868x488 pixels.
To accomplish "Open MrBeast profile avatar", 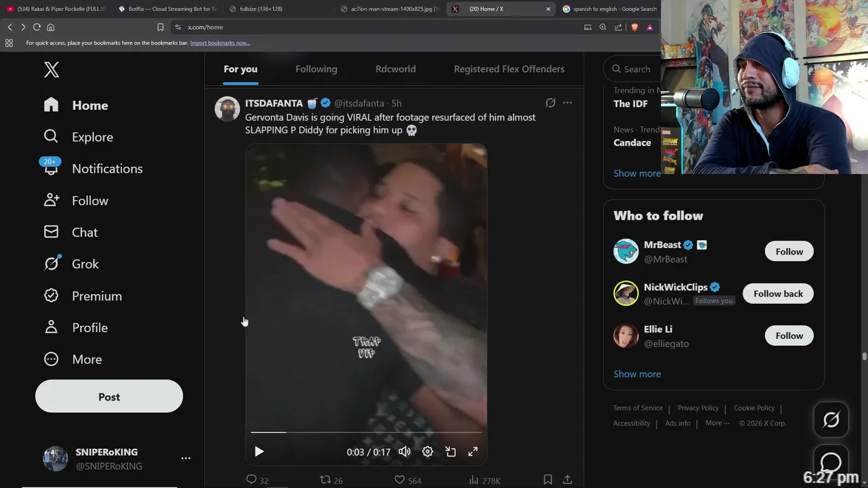I will pos(626,251).
